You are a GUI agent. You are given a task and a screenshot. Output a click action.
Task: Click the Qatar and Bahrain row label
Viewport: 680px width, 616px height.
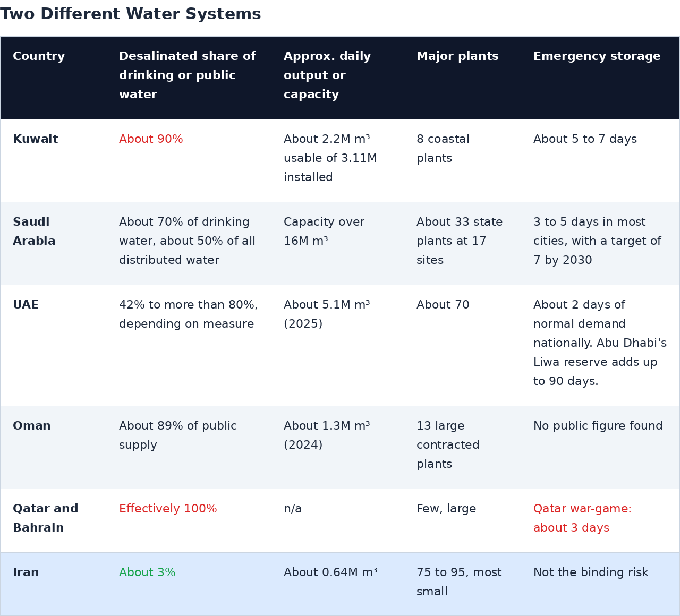coord(46,518)
